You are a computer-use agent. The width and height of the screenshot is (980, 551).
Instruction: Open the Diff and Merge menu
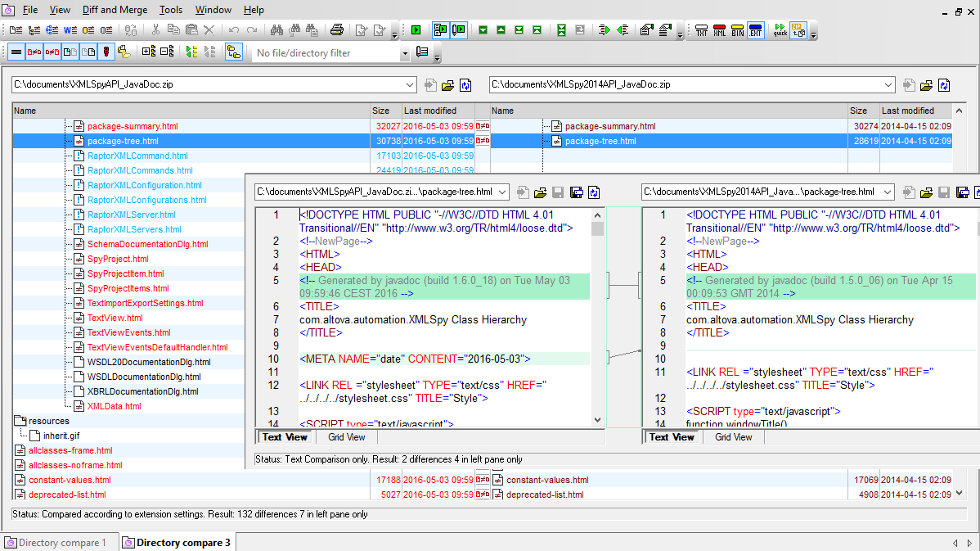pyautogui.click(x=115, y=10)
